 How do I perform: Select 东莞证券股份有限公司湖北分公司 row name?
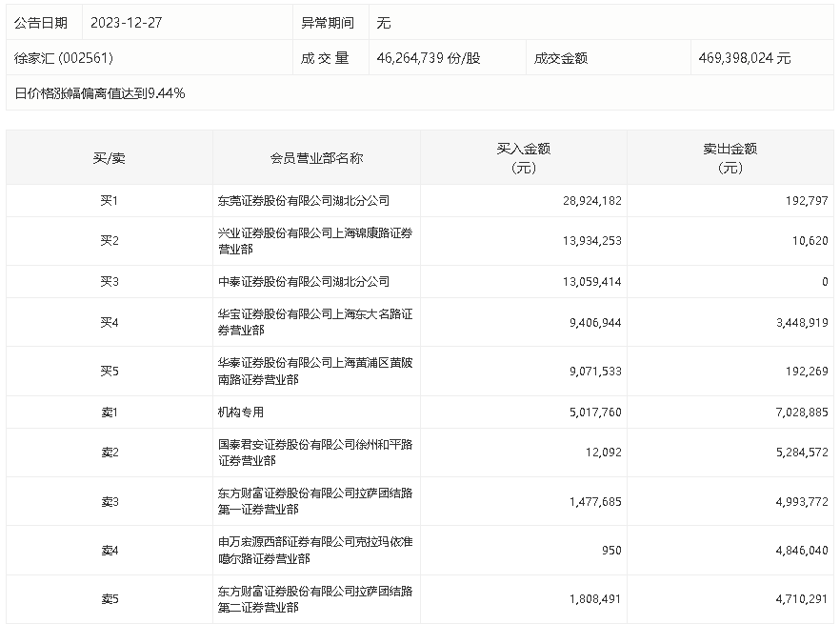(303, 200)
